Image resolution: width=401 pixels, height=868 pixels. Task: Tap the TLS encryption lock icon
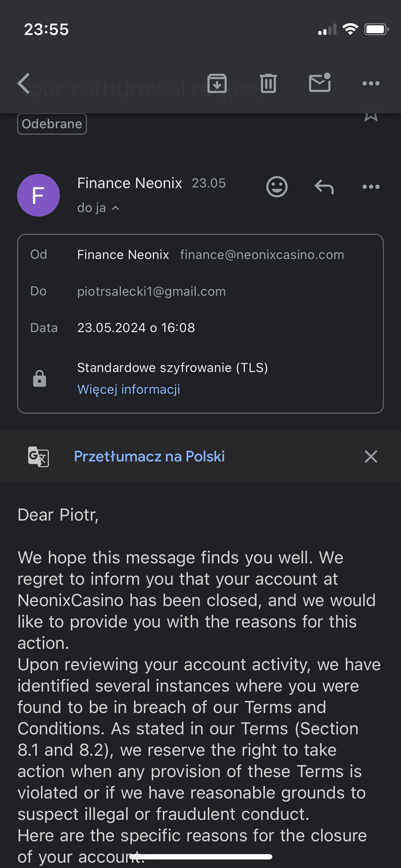click(40, 378)
